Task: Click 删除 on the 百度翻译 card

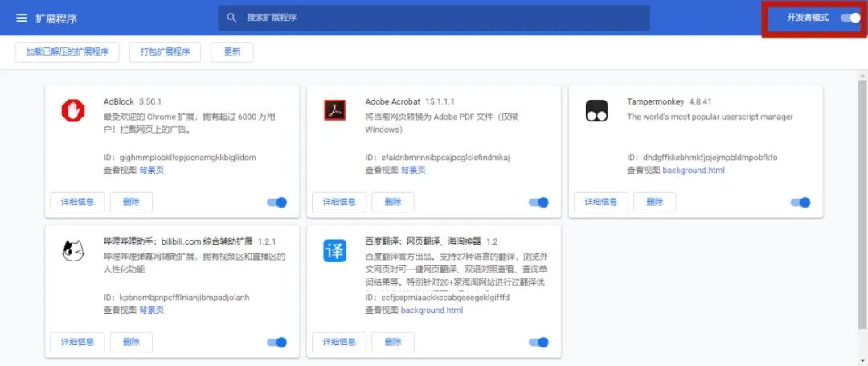Action: point(393,342)
